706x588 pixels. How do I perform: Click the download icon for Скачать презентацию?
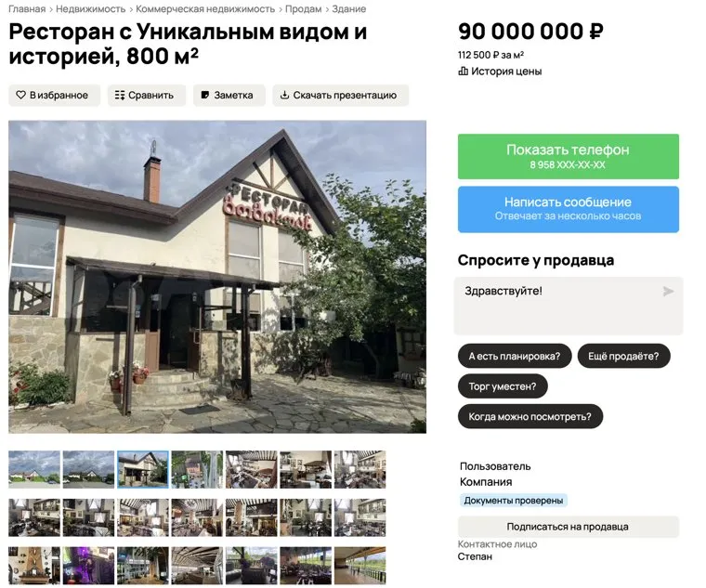284,95
